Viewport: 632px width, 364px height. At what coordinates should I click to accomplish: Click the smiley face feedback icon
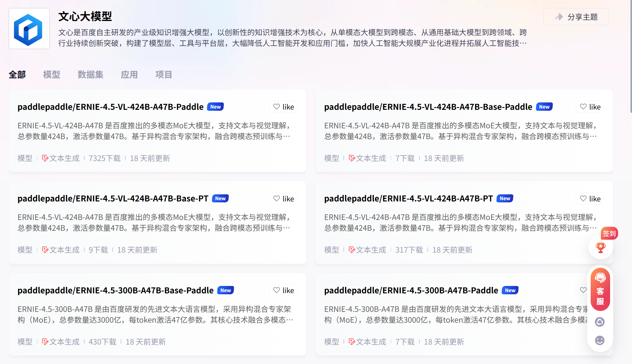pos(600,340)
